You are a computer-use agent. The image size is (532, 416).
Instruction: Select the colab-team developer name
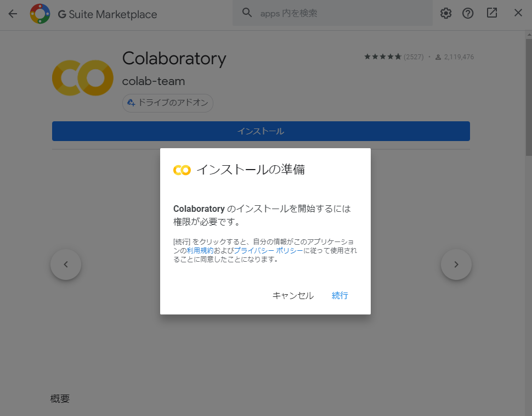[154, 81]
